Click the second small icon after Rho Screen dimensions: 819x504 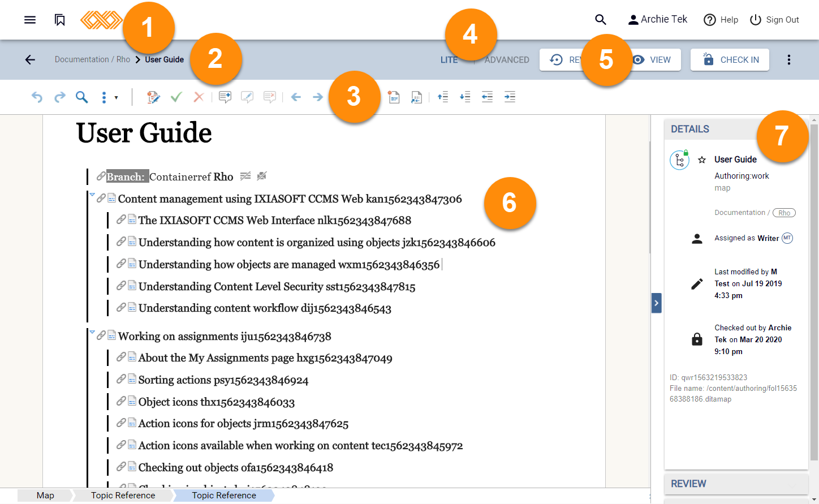(261, 176)
